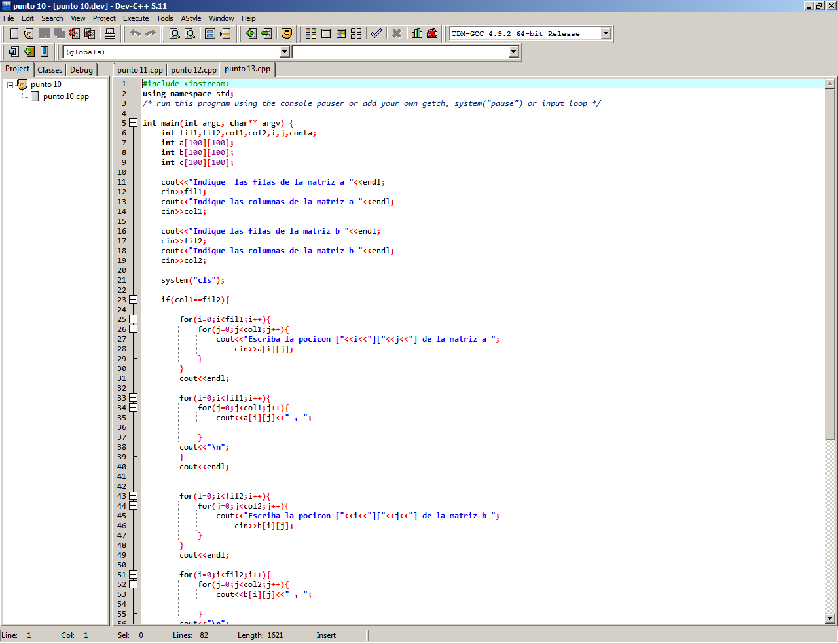The image size is (838, 644).
Task: Click the Profile Analysis chart icon
Action: (x=417, y=33)
